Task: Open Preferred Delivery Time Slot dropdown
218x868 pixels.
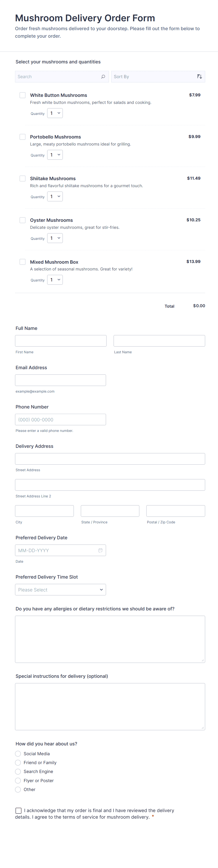Action: click(60, 590)
